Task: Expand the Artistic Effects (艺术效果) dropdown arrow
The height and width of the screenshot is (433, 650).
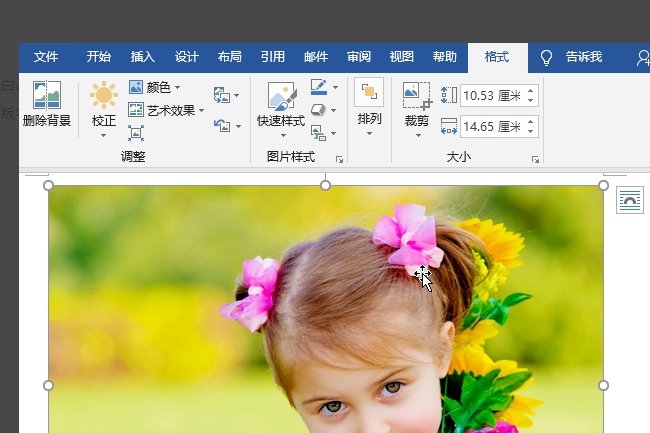Action: pos(201,111)
